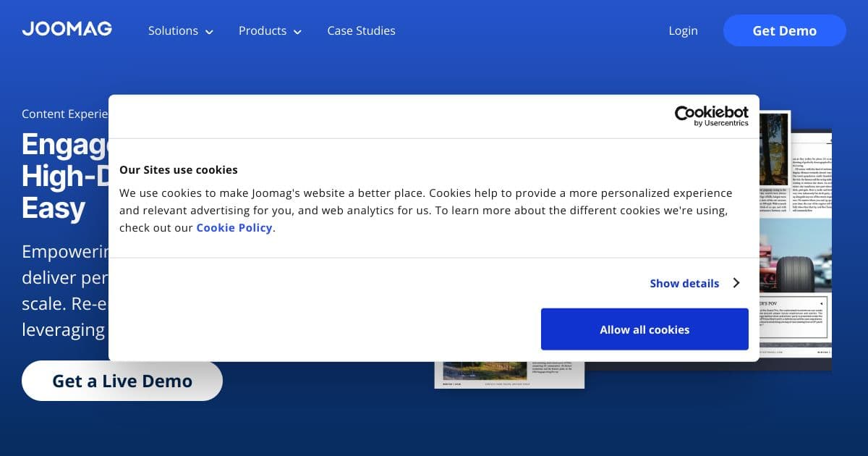Go to Case Studies
Viewport: 868px width, 456px height.
(361, 30)
